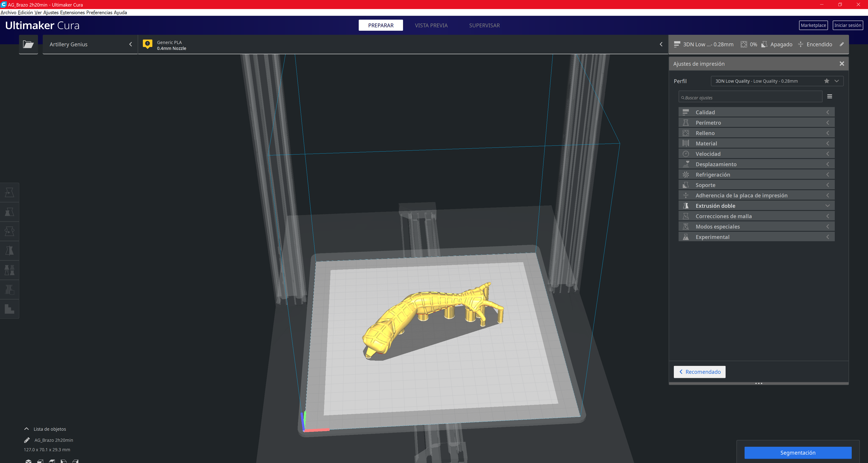Open file with the folder icon

point(28,44)
